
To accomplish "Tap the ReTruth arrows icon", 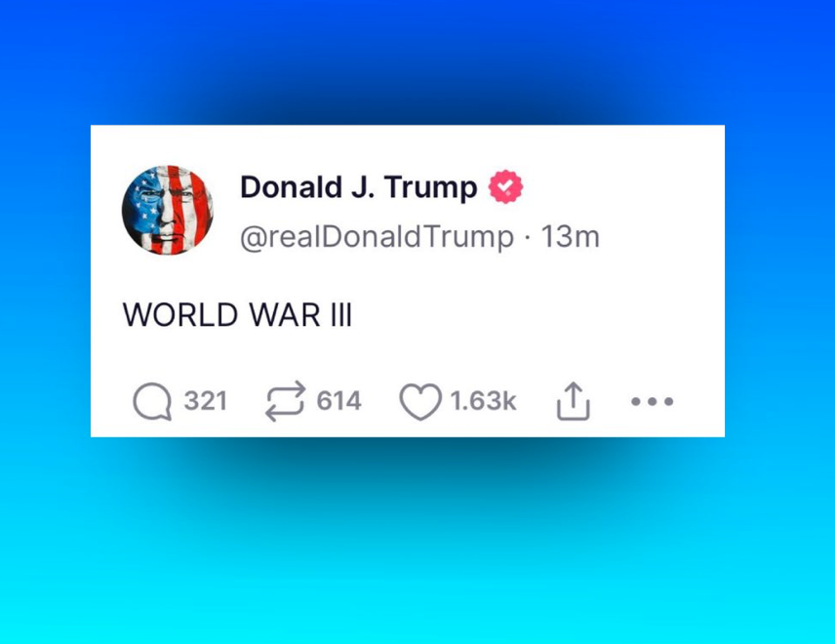I will click(x=286, y=401).
